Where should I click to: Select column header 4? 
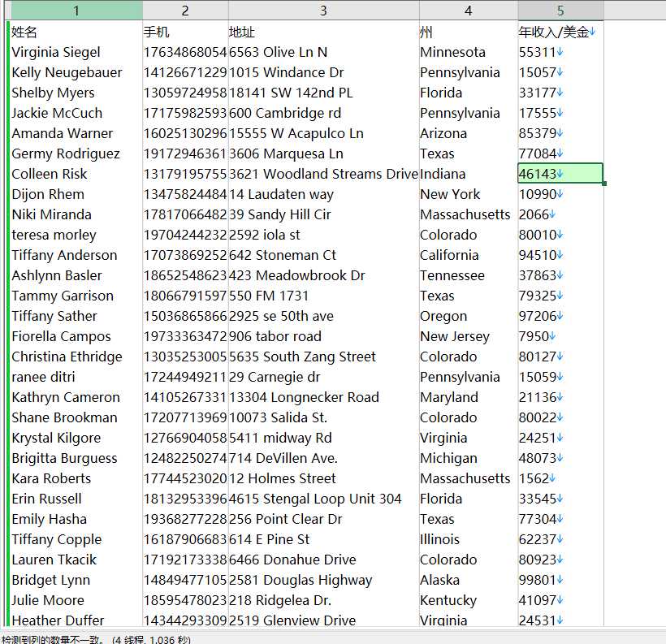click(468, 11)
